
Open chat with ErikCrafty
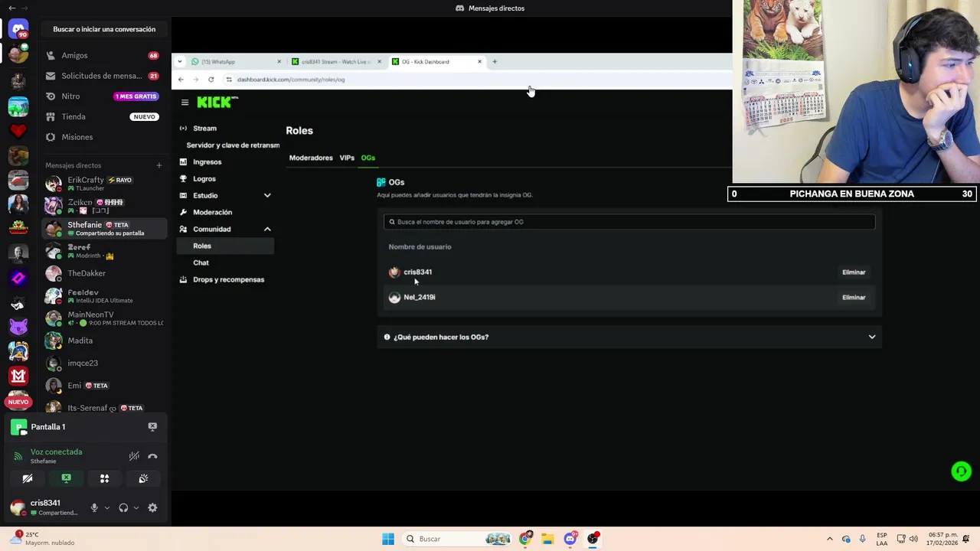(103, 184)
